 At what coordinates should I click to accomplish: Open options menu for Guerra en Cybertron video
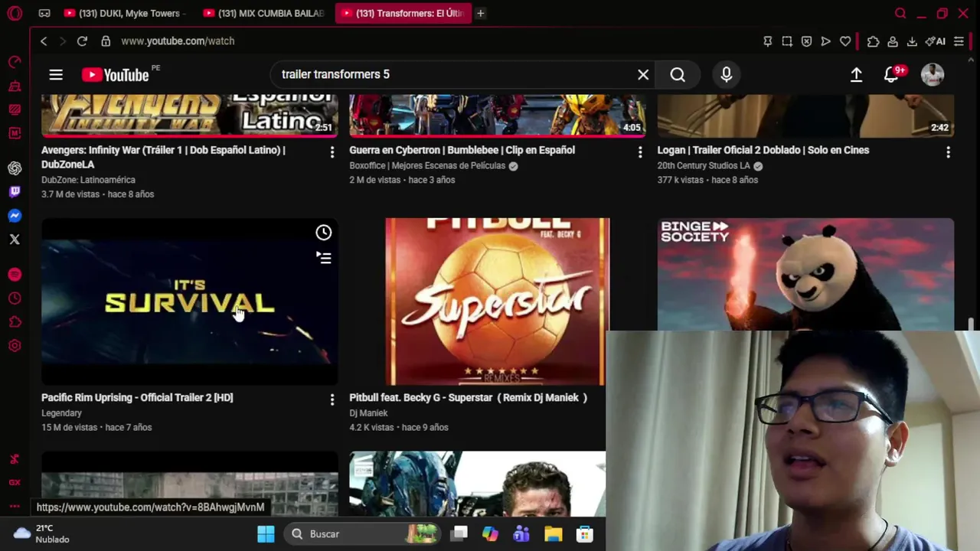tap(640, 153)
